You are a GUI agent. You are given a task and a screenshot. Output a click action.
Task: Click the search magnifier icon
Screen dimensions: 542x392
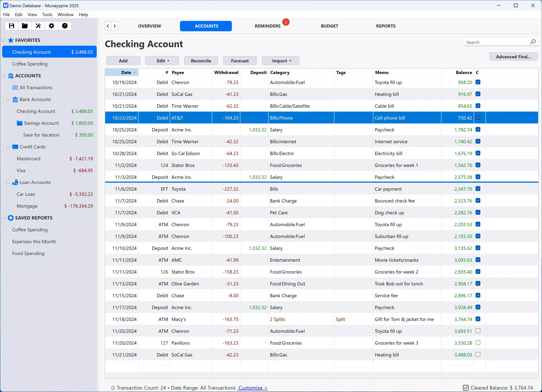[533, 42]
